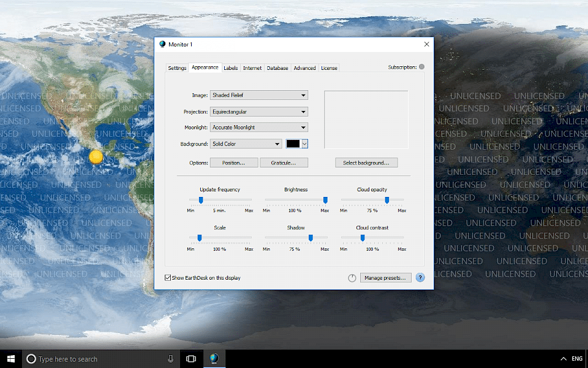Click the ENG language indicator in taskbar
This screenshot has width=588, height=368.
tap(577, 359)
